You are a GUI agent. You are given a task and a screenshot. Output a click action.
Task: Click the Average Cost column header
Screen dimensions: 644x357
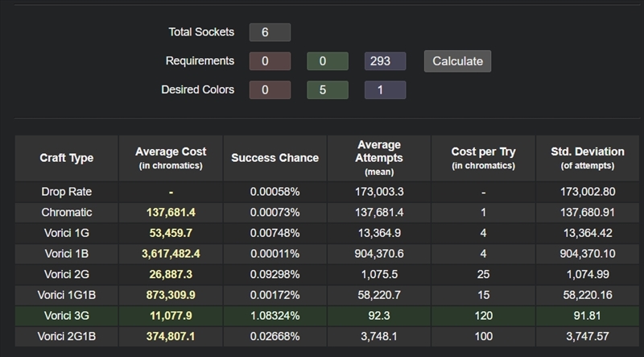(171, 158)
